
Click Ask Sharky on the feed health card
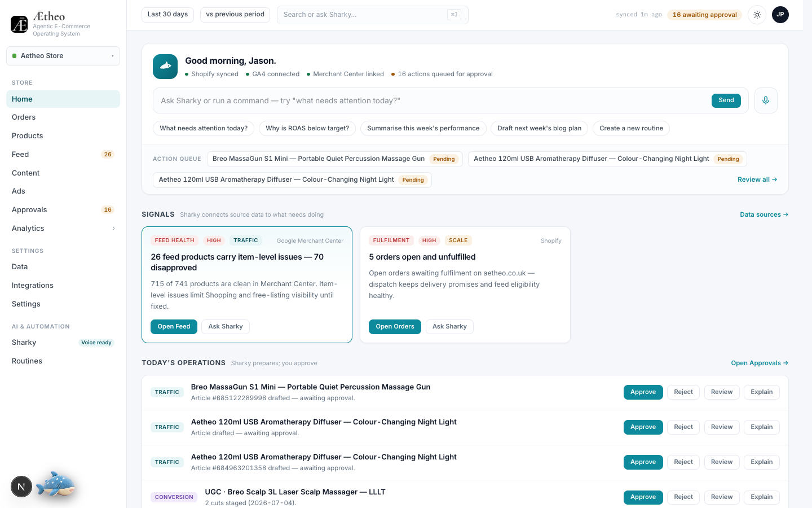tap(226, 327)
